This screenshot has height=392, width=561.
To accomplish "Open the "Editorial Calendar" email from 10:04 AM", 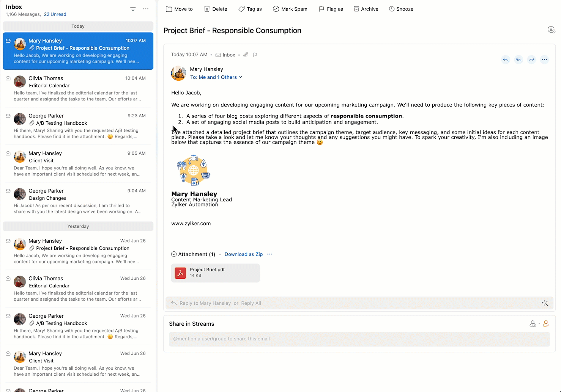I will coord(78,89).
